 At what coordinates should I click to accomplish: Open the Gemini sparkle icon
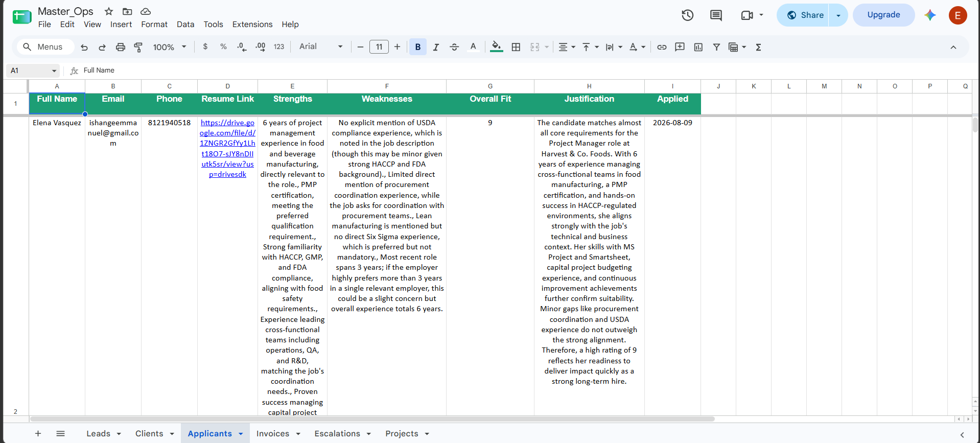click(930, 15)
